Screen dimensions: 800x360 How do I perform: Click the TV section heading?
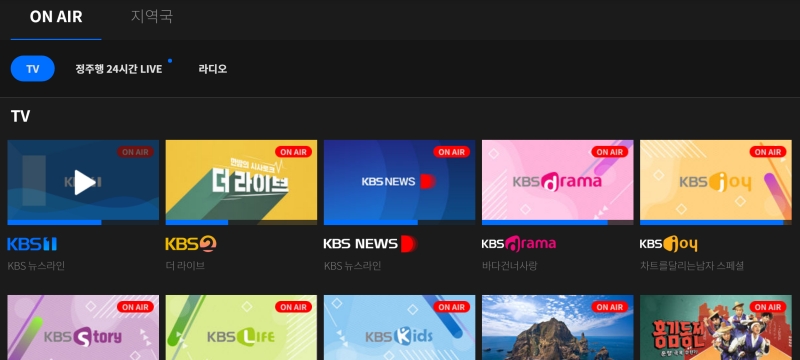(x=20, y=116)
